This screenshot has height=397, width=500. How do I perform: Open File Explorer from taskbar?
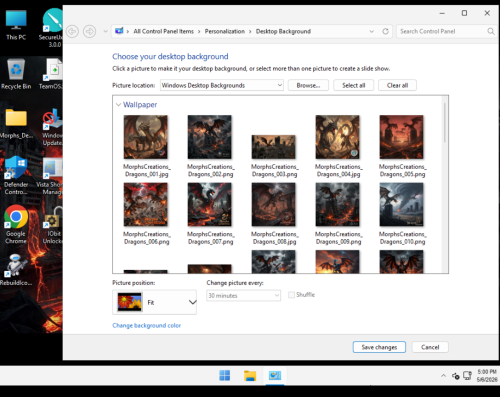[x=250, y=375]
